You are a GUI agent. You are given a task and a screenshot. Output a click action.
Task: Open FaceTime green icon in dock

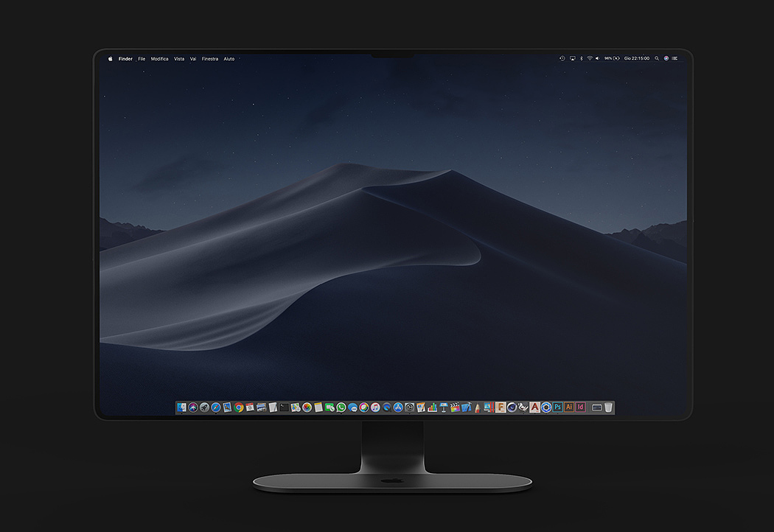[x=330, y=407]
